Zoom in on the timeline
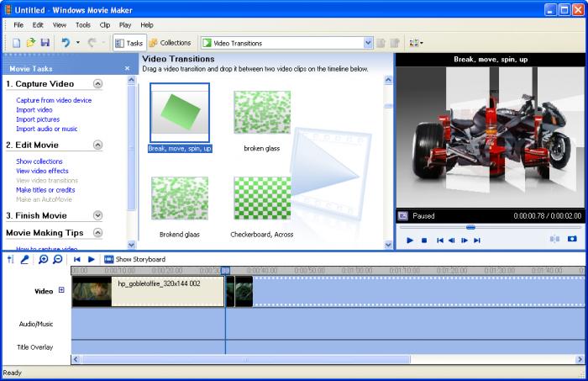 tap(44, 260)
